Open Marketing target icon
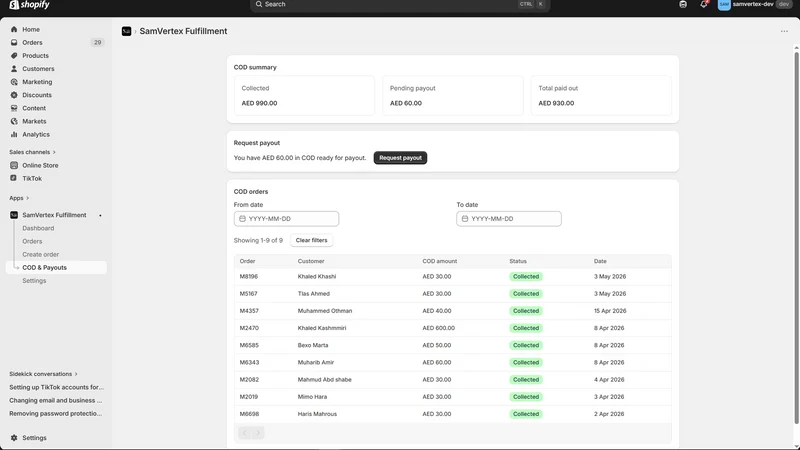This screenshot has height=450, width=800. click(14, 82)
